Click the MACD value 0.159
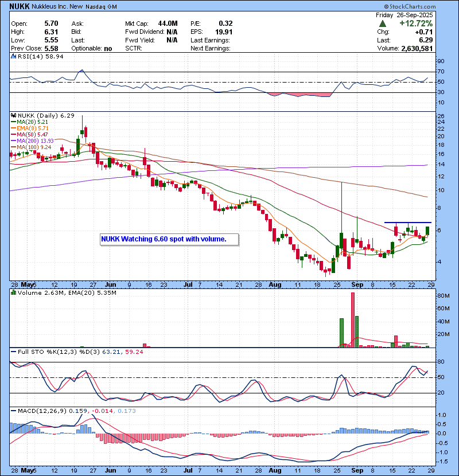This screenshot has height=476, width=459. [x=79, y=411]
